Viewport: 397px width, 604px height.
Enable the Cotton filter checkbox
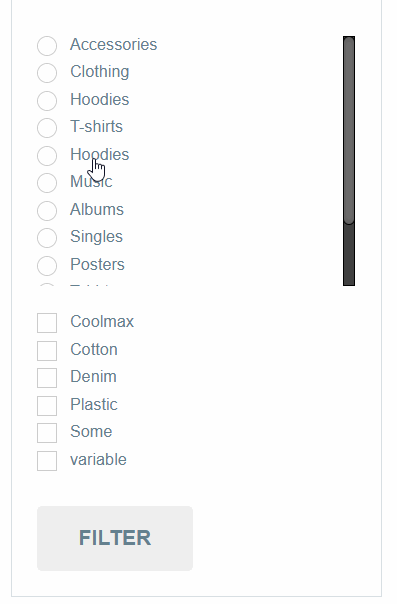47,351
